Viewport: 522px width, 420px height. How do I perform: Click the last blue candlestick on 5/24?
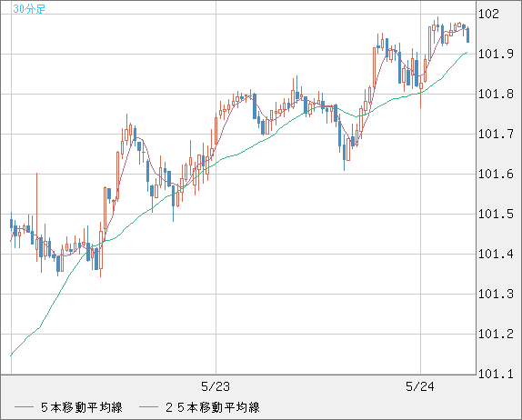pos(467,35)
